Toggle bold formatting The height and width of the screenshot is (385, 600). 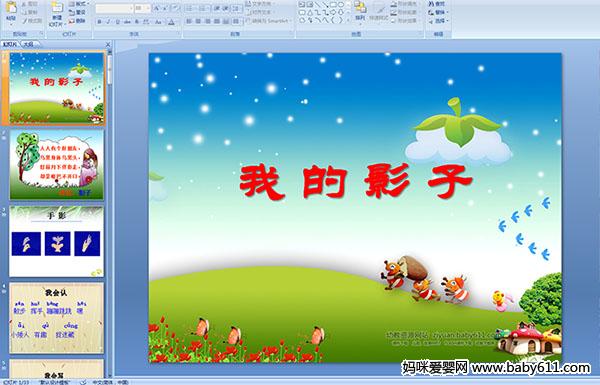pos(99,22)
